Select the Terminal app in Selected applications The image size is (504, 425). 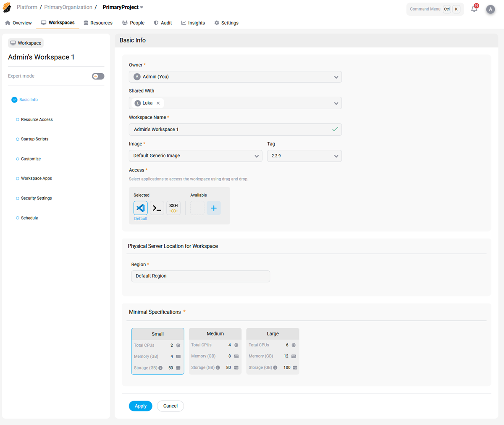coord(157,208)
